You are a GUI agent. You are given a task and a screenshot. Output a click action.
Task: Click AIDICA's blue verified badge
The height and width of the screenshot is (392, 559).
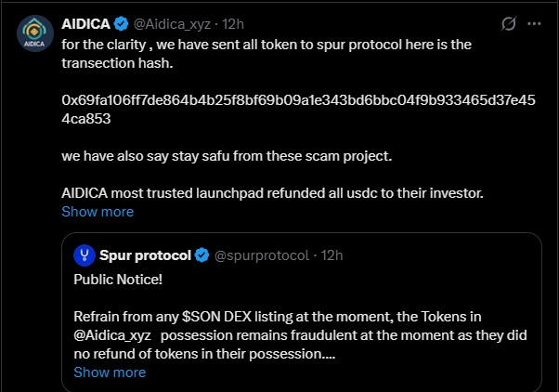[x=122, y=22]
